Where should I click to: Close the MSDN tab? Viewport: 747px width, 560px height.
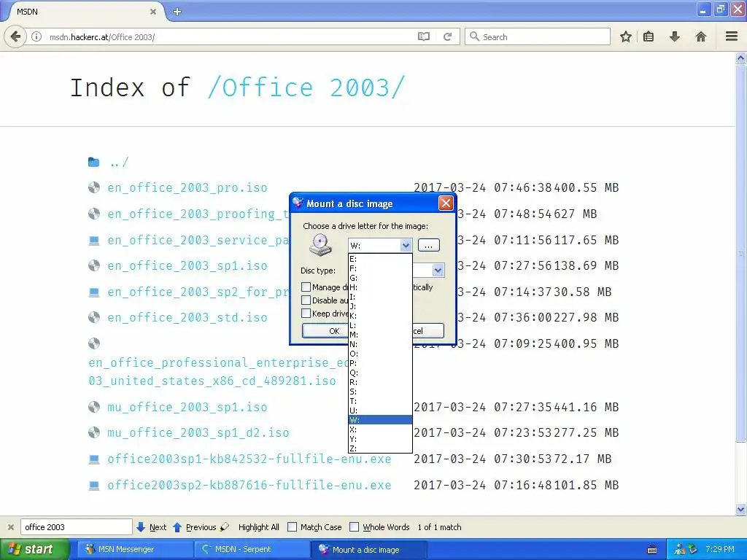pyautogui.click(x=153, y=12)
